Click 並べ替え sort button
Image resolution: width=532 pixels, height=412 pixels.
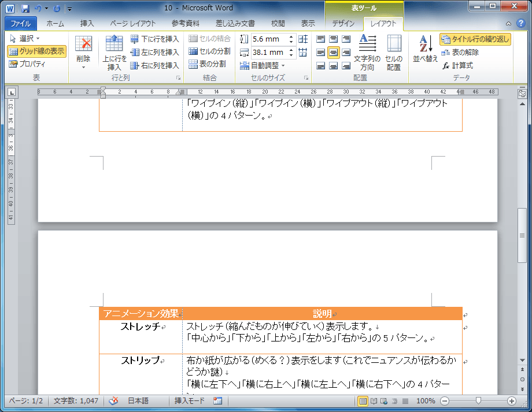pos(425,49)
